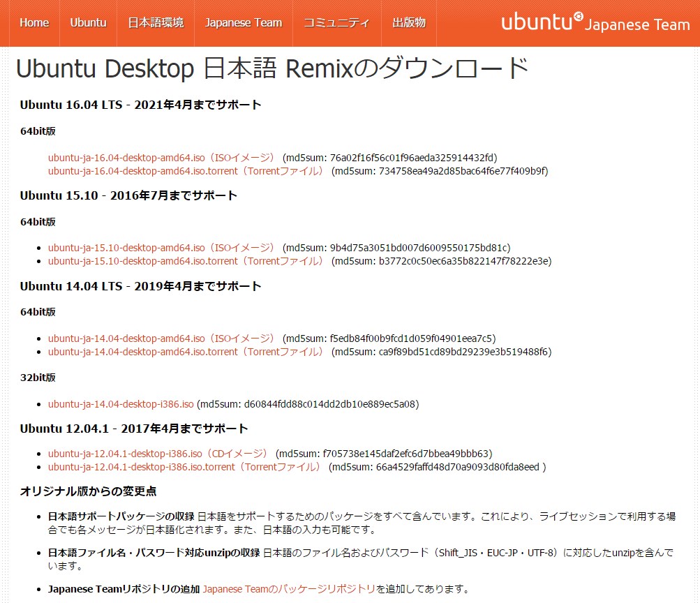Click heading Ubuntu 16.04 LTS - 2021年4月までサポート
The image size is (700, 603).
click(140, 105)
